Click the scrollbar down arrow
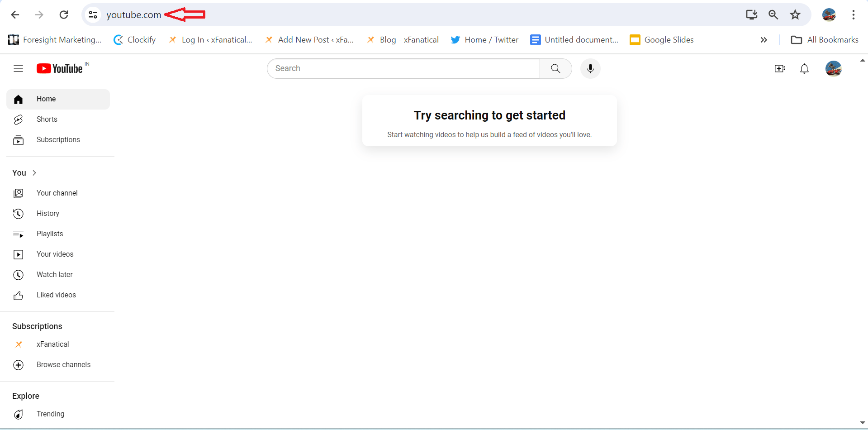 (862, 423)
